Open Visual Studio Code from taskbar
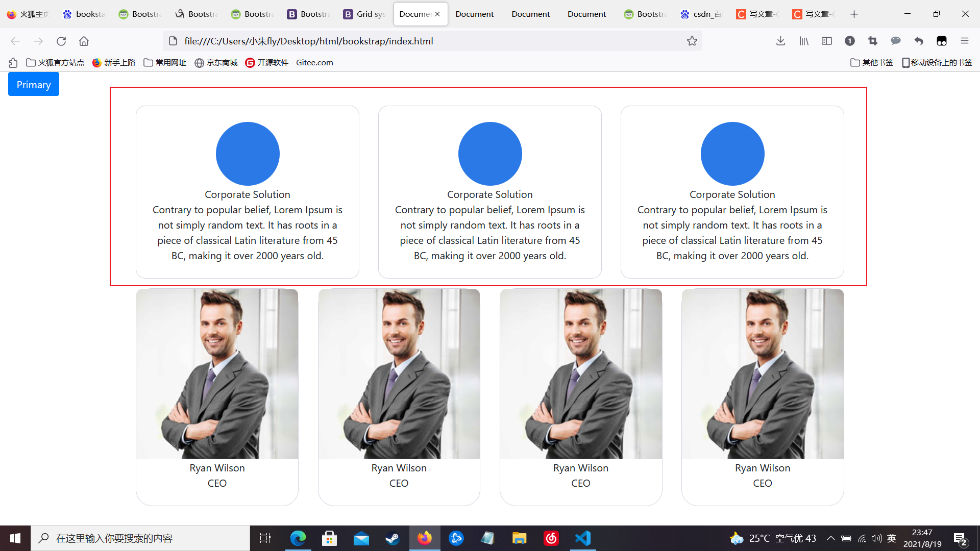980x551 pixels. (x=582, y=538)
